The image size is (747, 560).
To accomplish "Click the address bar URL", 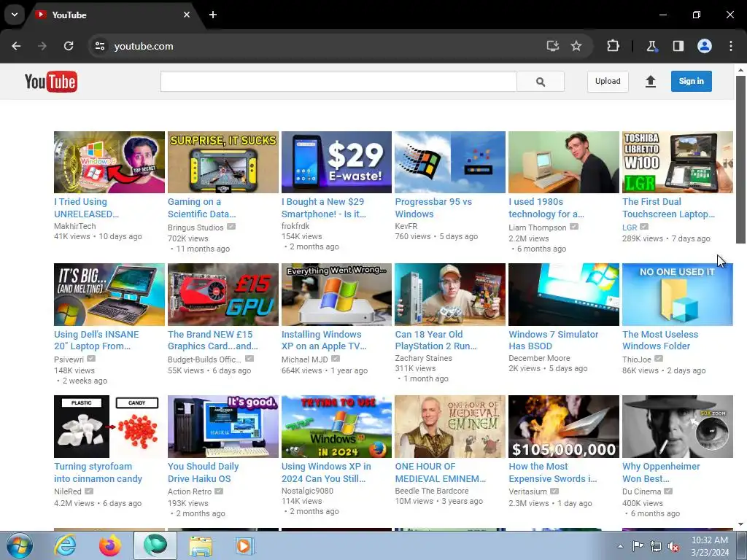I will tap(144, 46).
